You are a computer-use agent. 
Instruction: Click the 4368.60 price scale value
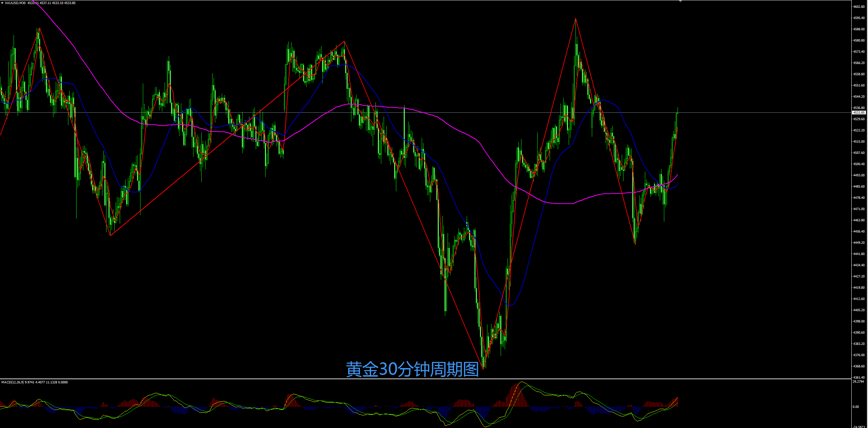[859, 366]
